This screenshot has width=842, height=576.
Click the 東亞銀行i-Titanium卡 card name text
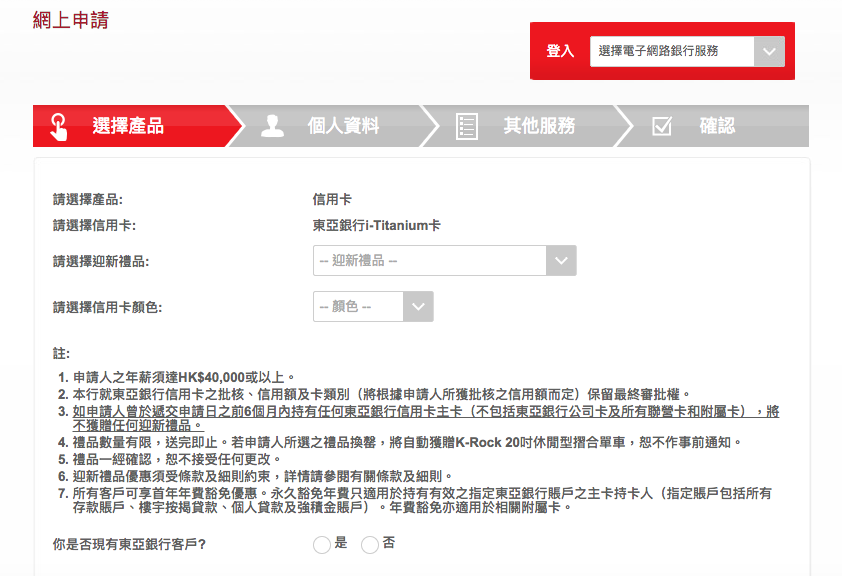point(376,226)
